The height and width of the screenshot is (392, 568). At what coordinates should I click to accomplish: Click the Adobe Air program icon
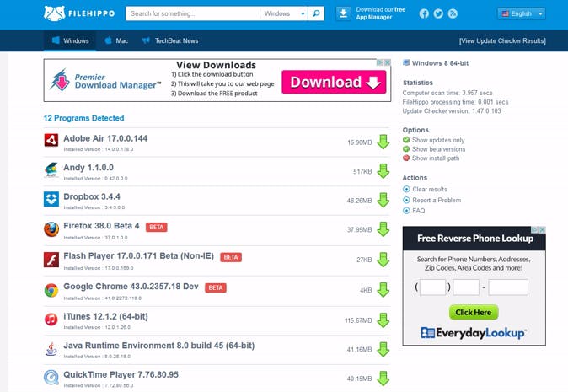51,140
